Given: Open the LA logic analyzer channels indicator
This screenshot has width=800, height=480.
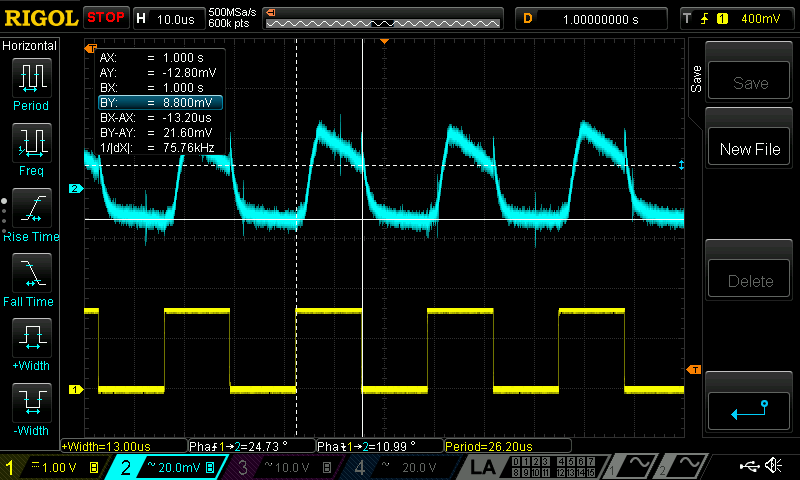Looking at the screenshot, I should click(x=532, y=467).
